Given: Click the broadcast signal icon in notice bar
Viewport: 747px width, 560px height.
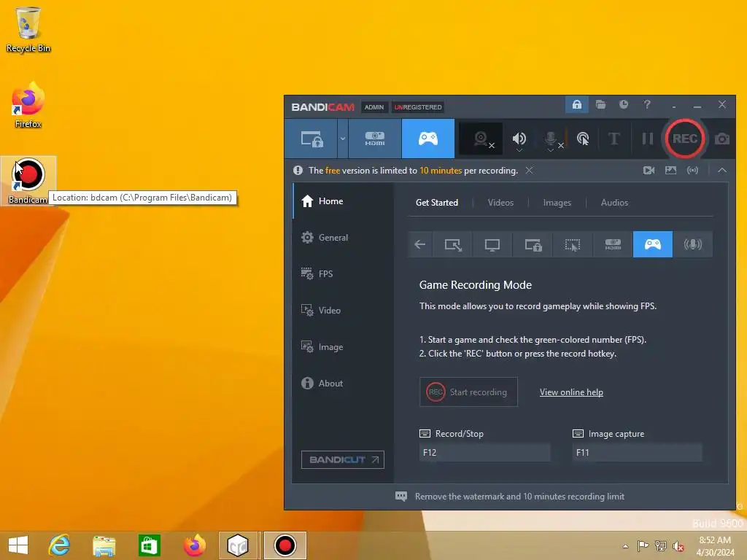Looking at the screenshot, I should coord(693,171).
